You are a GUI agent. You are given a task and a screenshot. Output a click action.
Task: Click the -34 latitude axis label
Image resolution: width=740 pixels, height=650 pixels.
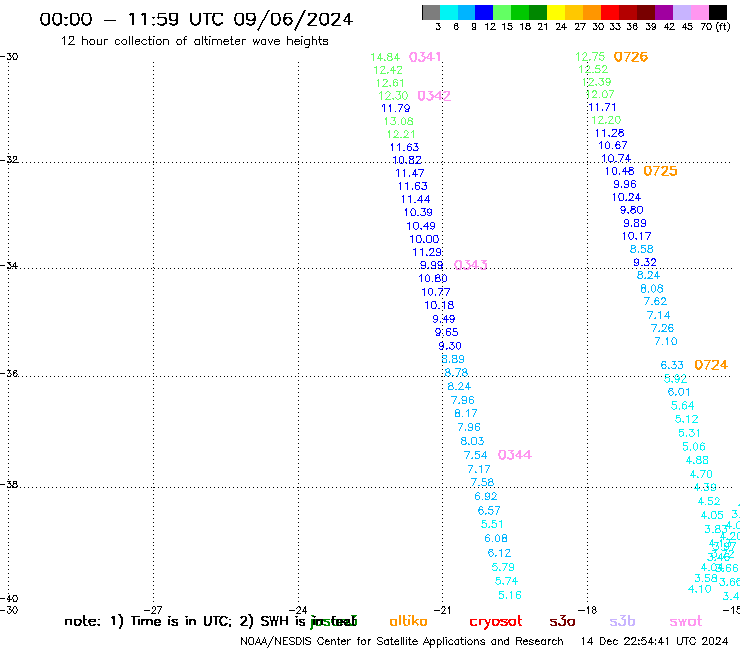pyautogui.click(x=9, y=265)
